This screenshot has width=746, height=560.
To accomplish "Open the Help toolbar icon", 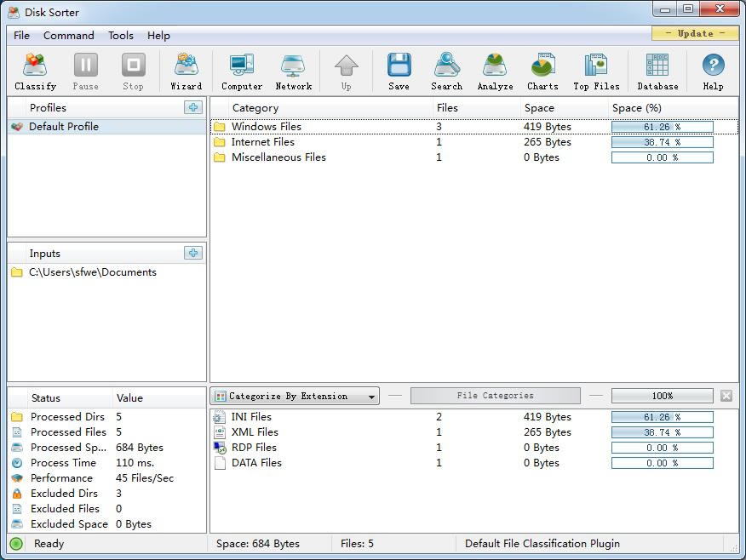I will [x=713, y=71].
